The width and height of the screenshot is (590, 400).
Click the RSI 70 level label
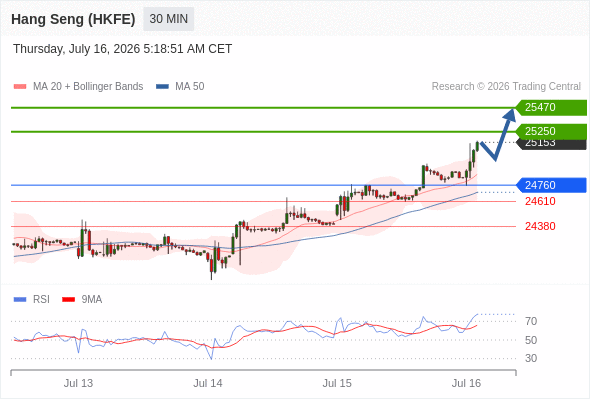coord(531,321)
